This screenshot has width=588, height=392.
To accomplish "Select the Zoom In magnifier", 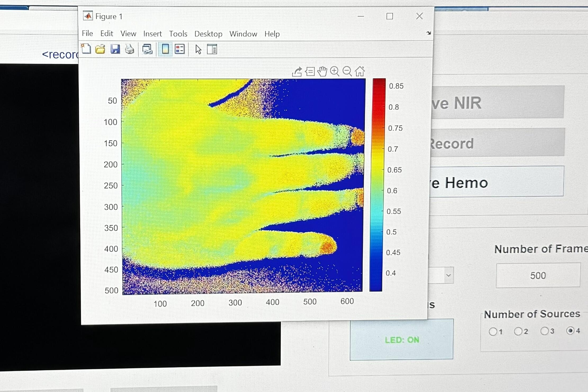I will pyautogui.click(x=335, y=71).
